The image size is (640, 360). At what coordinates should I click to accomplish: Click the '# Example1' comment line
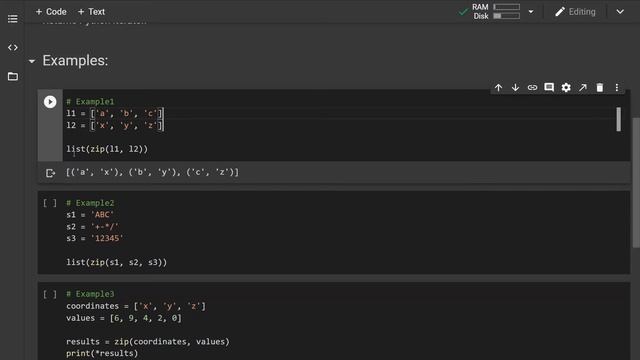[90, 101]
